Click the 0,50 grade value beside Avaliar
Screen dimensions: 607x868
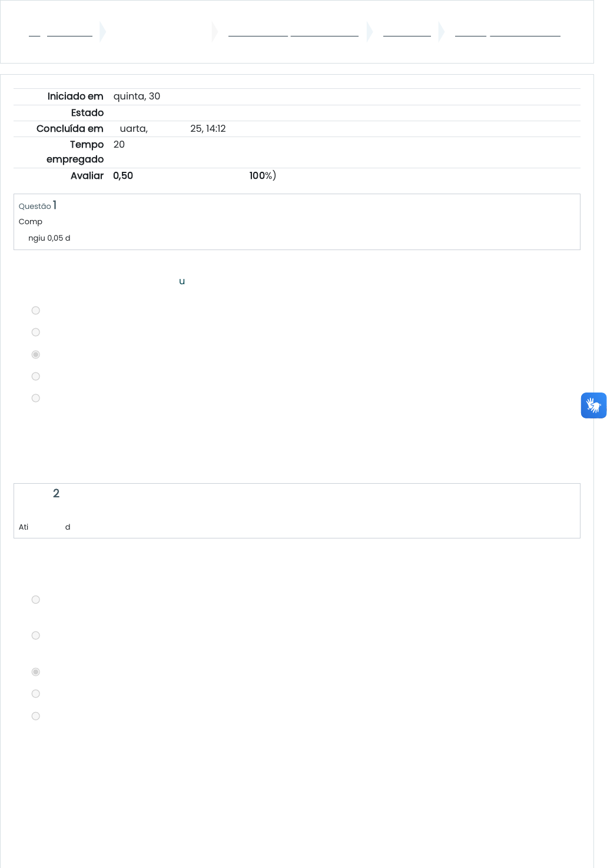click(x=123, y=176)
